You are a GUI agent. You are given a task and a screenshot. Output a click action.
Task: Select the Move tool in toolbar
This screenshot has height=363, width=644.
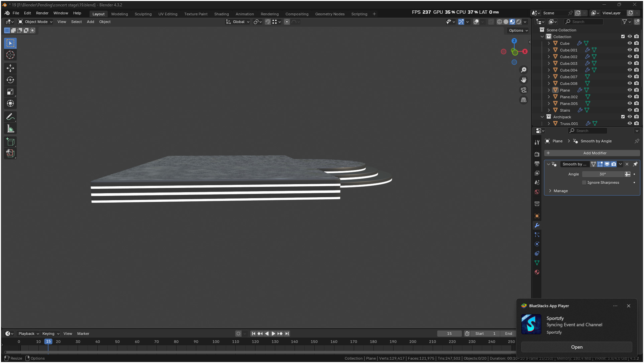point(10,68)
